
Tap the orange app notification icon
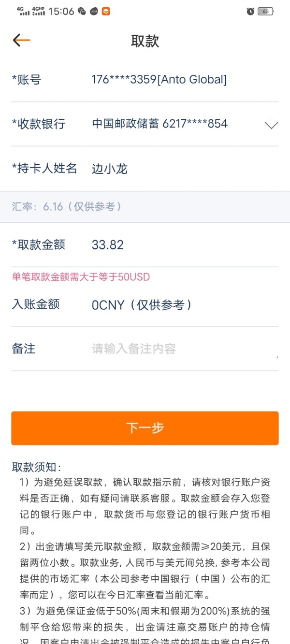106,11
